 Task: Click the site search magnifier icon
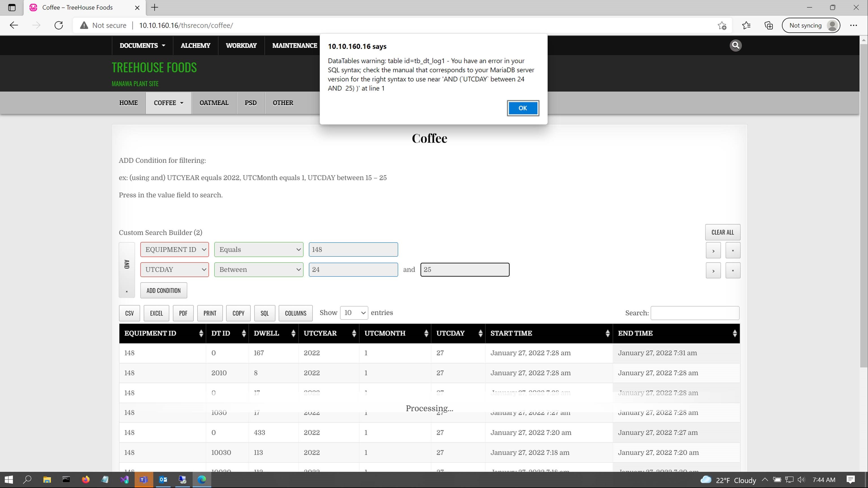pos(735,45)
